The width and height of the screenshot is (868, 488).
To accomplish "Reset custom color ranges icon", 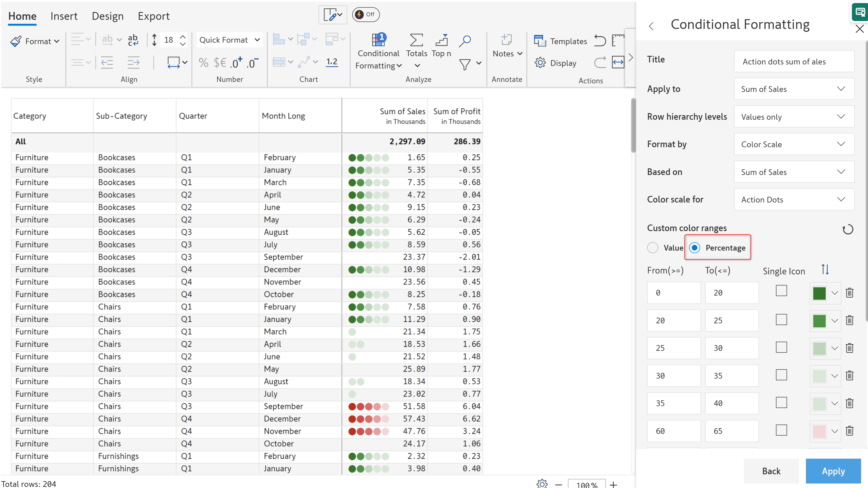I will (x=847, y=229).
